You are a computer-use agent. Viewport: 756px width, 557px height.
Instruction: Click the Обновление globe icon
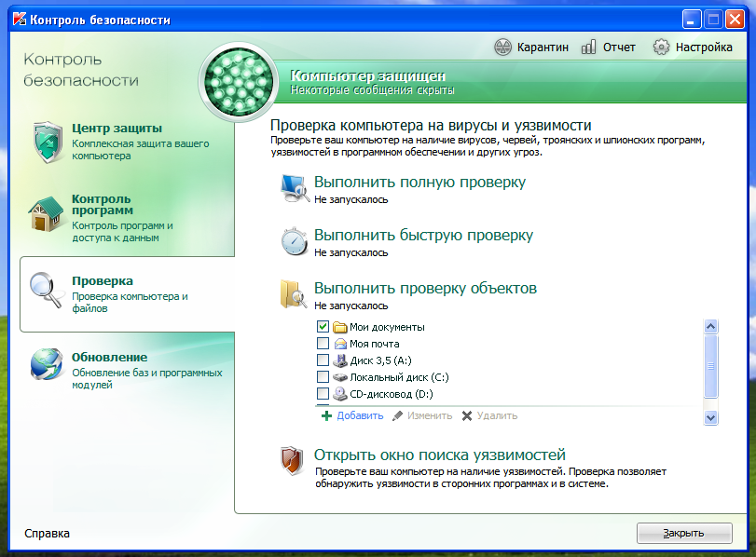click(x=47, y=364)
